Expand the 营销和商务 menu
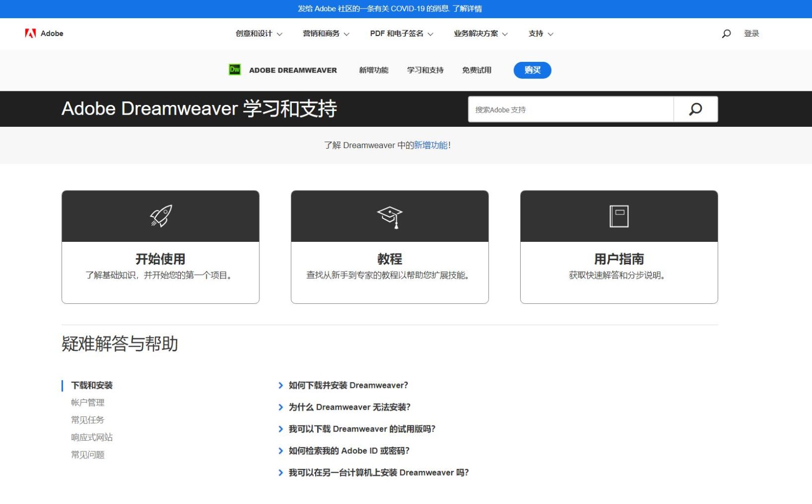This screenshot has width=812, height=504. coord(326,33)
